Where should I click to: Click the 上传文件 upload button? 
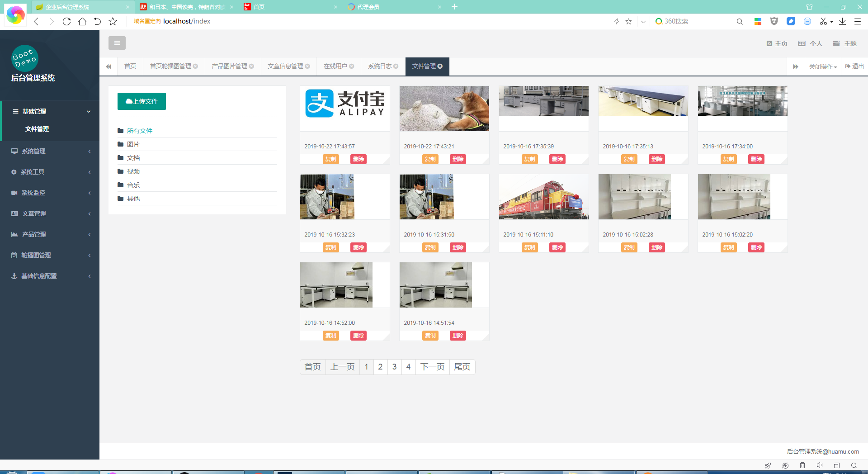click(x=142, y=101)
